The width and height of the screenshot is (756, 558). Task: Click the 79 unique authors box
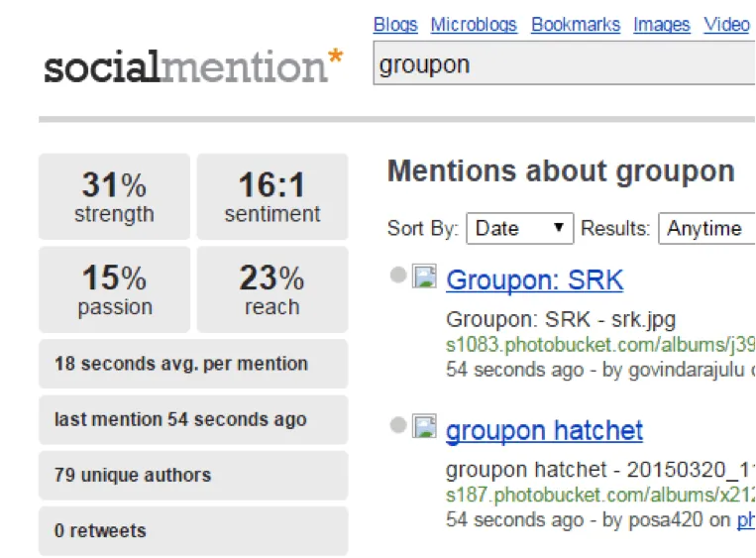[193, 476]
